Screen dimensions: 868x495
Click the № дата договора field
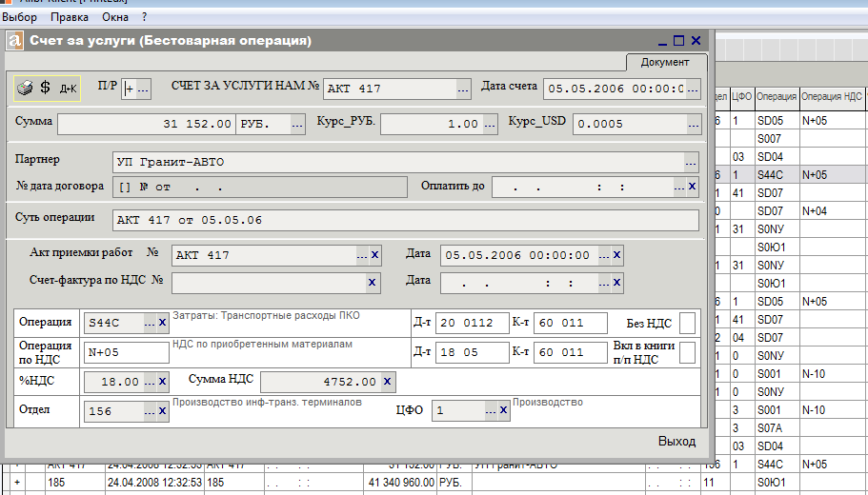[x=259, y=187]
